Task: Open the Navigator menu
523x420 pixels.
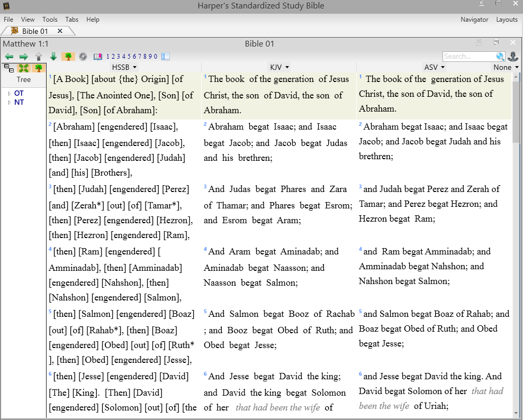Action: [474, 20]
